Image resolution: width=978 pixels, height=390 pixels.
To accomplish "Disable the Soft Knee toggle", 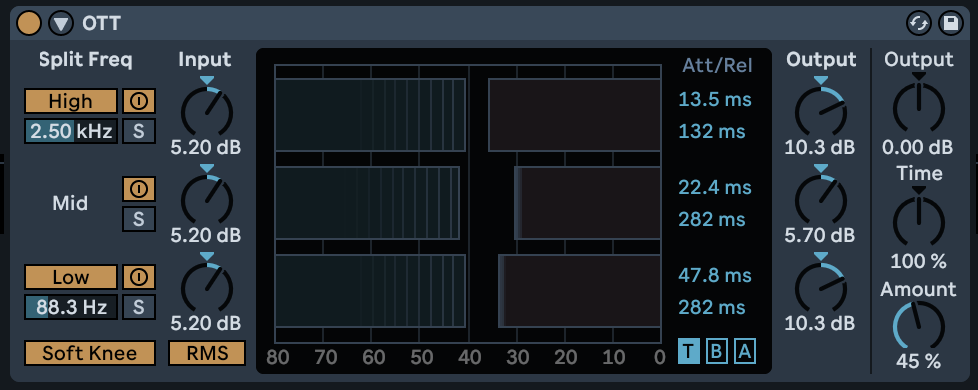I will [x=90, y=353].
